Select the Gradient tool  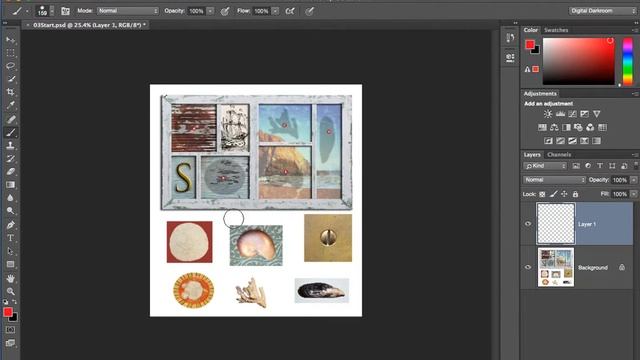11,185
